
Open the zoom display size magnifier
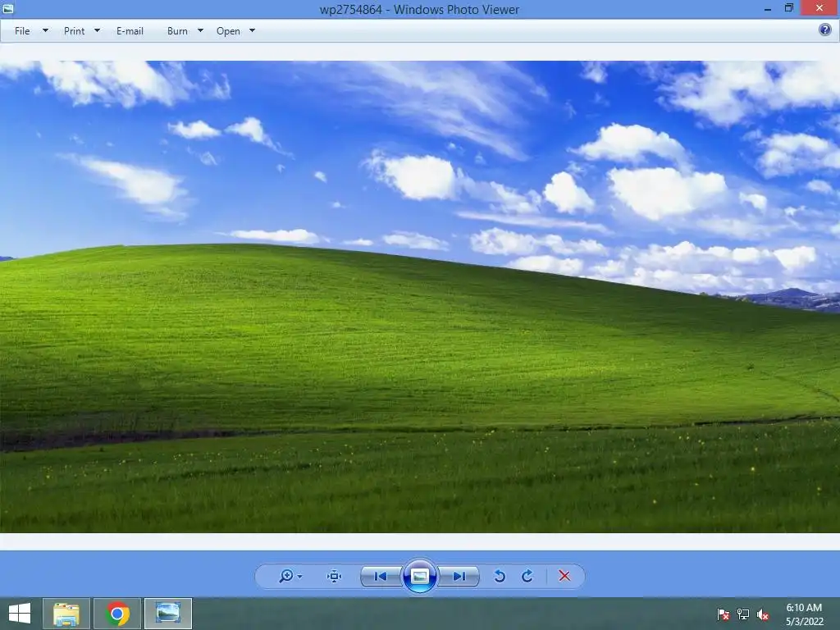click(286, 576)
